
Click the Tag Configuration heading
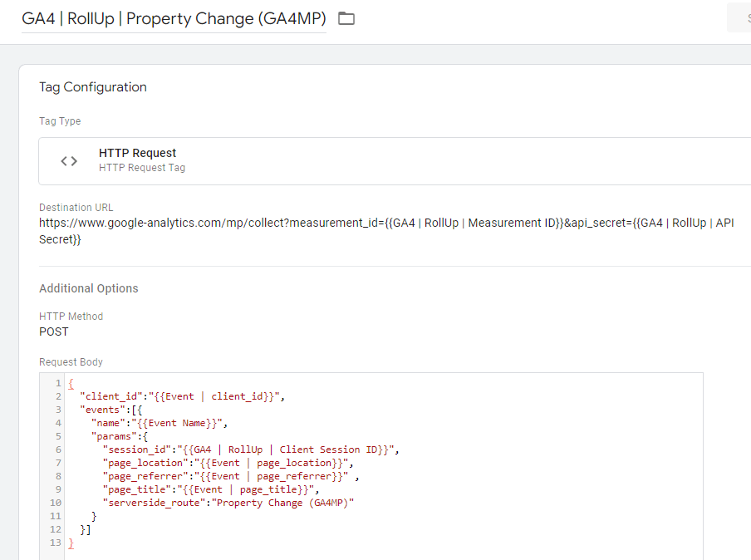click(x=93, y=87)
